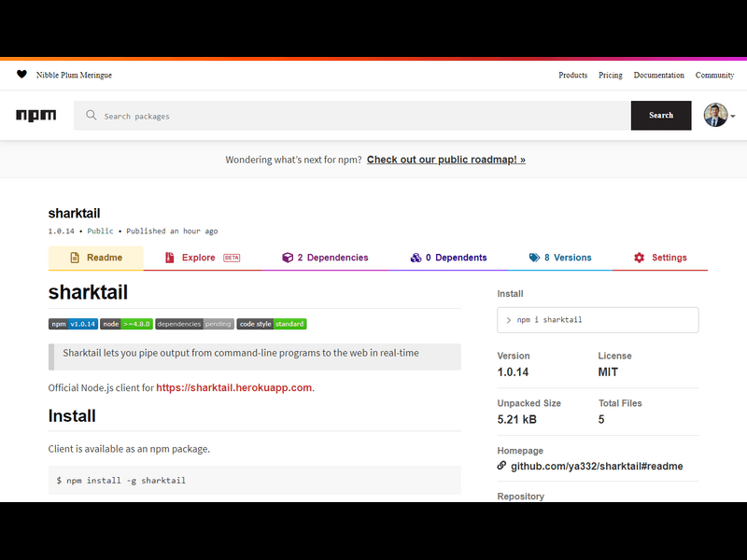The width and height of the screenshot is (747, 560).
Task: Copy the npm i sharktail command
Action: point(598,320)
